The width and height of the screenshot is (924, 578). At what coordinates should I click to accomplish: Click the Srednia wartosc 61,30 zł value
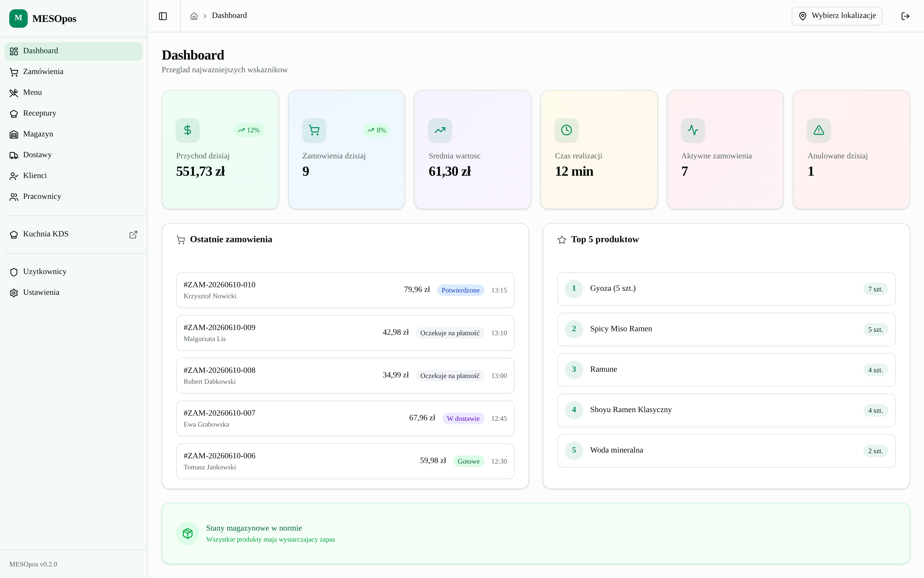click(450, 172)
